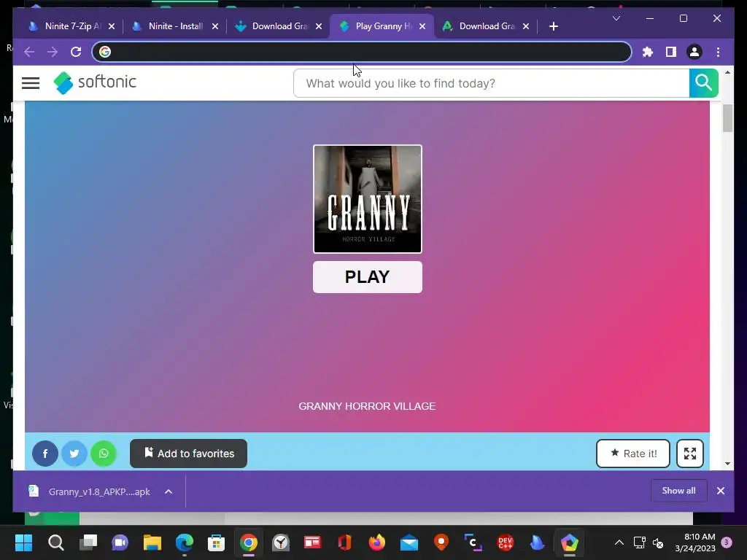Viewport: 747px width, 560px height.
Task: Share the game via WhatsApp
Action: click(104, 454)
